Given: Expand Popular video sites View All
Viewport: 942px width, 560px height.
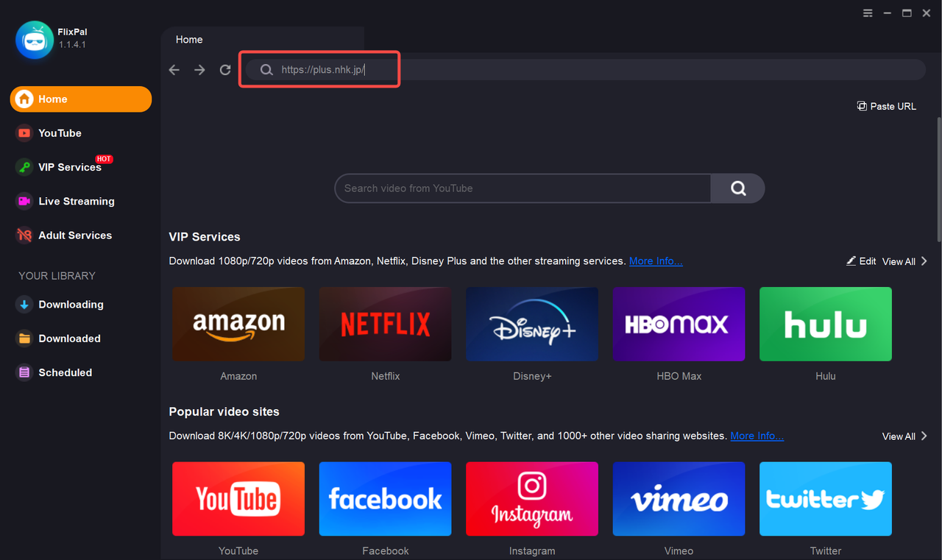Looking at the screenshot, I should tap(905, 436).
